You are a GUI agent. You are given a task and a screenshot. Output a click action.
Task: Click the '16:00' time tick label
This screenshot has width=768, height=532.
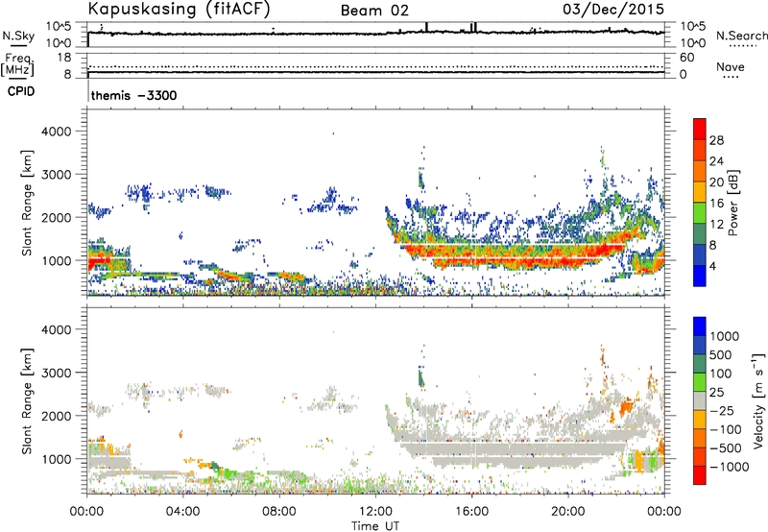[471, 512]
